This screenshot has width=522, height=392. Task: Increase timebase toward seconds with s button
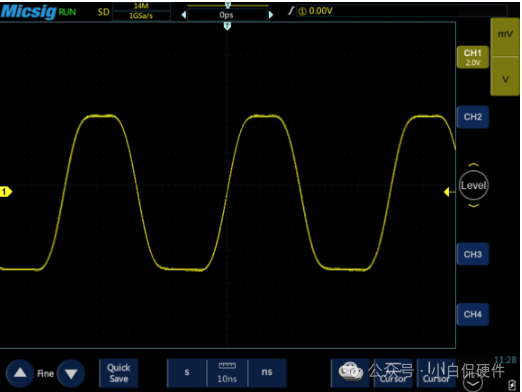coord(187,373)
